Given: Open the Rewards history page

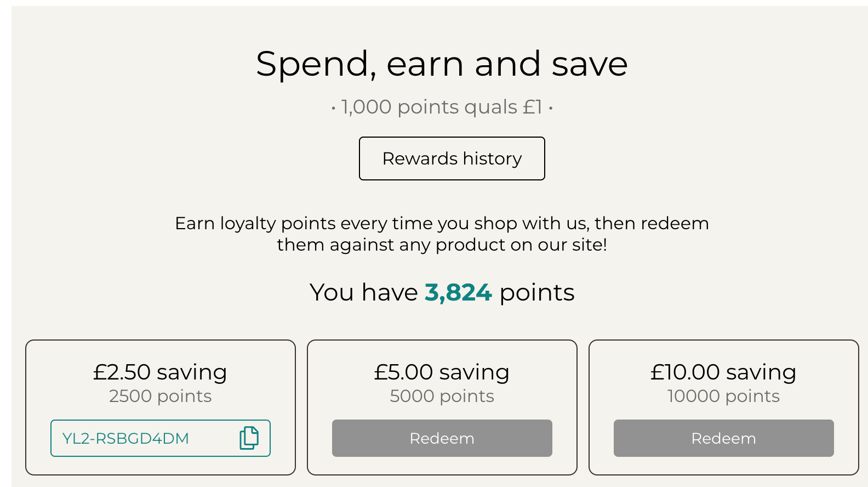Looking at the screenshot, I should point(452,158).
